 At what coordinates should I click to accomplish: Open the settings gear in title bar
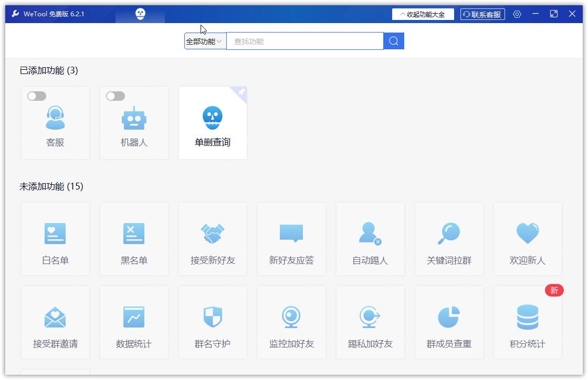click(517, 14)
